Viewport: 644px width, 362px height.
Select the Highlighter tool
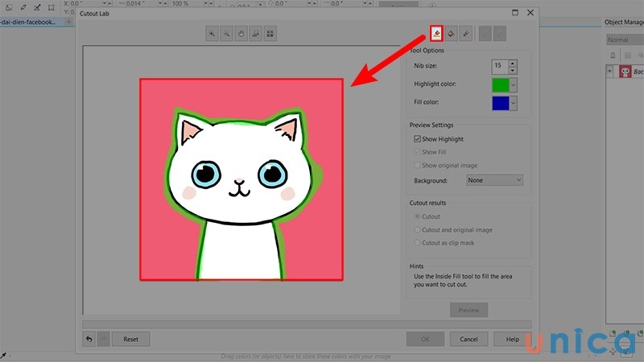pyautogui.click(x=436, y=33)
